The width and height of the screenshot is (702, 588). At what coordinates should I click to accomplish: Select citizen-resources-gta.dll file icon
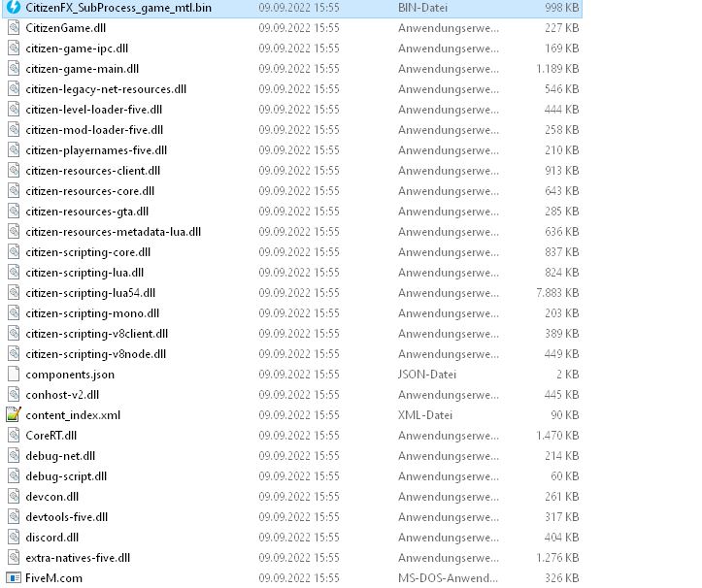(x=14, y=211)
